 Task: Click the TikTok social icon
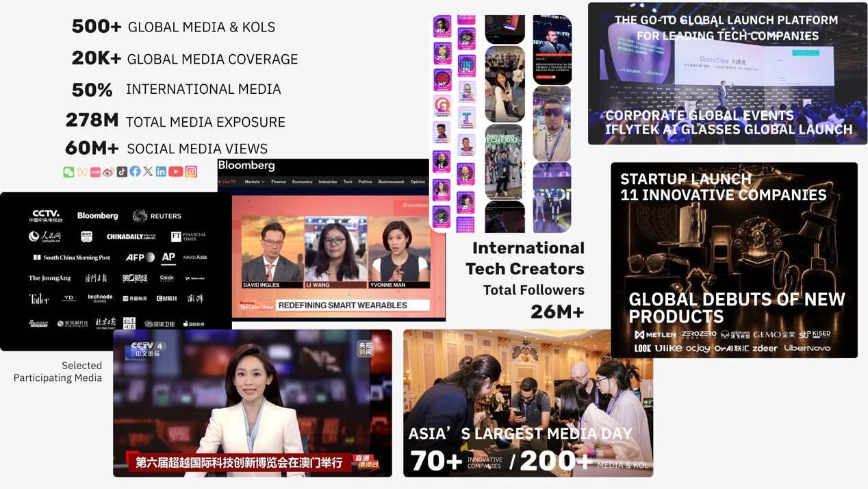tap(122, 172)
